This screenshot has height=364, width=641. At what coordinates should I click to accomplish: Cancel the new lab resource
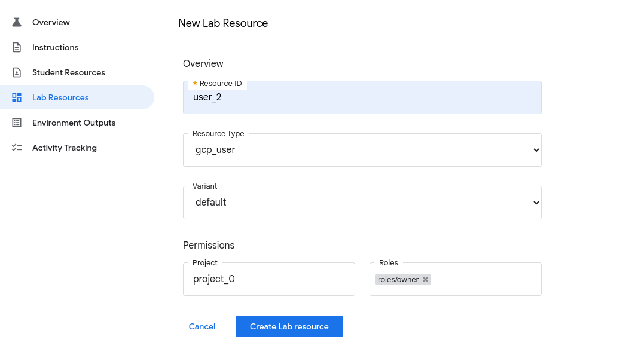click(x=202, y=326)
